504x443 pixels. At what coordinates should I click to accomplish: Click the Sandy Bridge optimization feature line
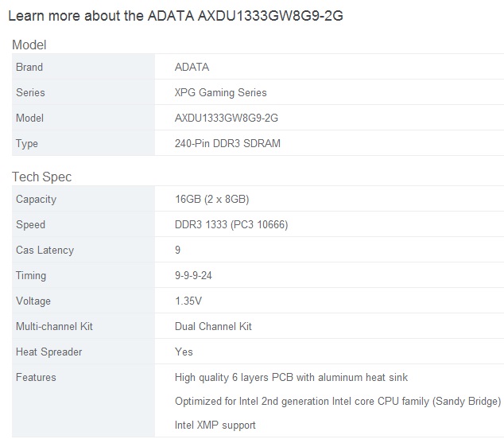[338, 402]
